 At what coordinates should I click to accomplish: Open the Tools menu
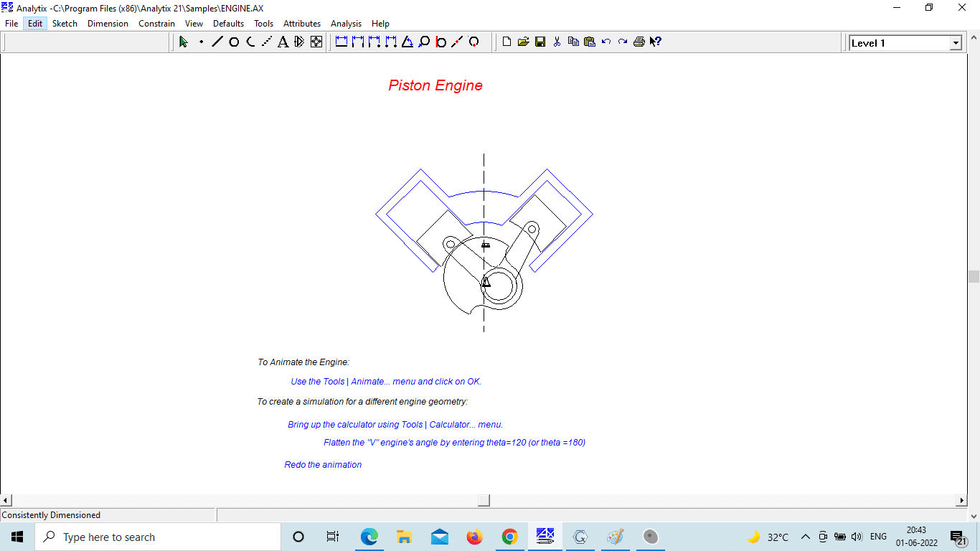(263, 24)
